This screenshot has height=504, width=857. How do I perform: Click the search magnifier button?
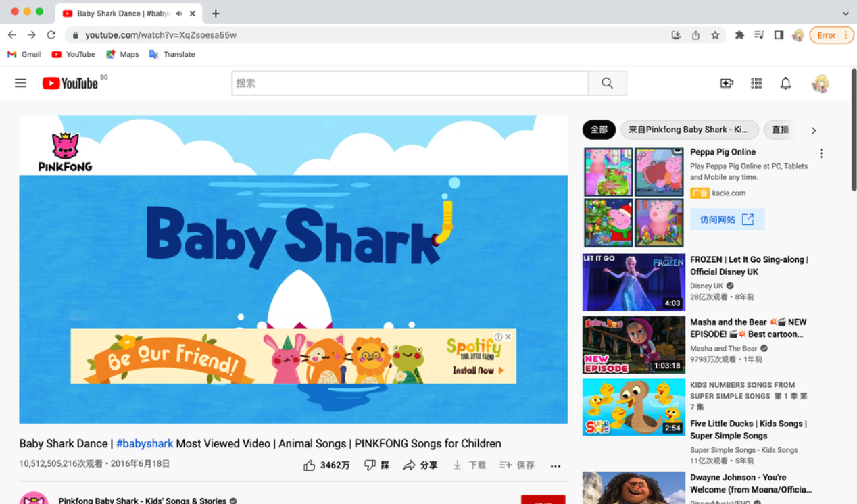(x=607, y=83)
